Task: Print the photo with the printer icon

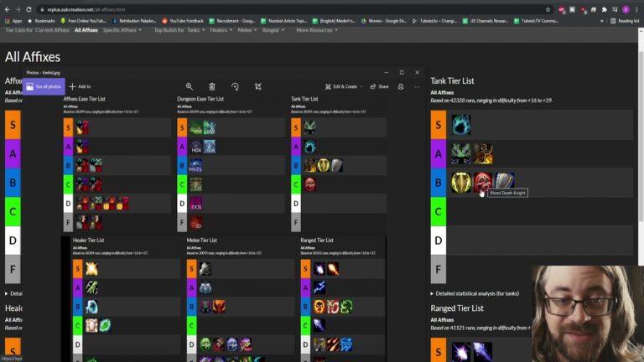Action: [x=401, y=86]
